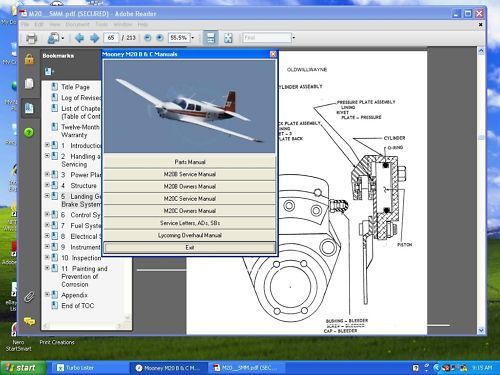Open the Window menu
This screenshot has width=500, height=375.
tap(123, 25)
